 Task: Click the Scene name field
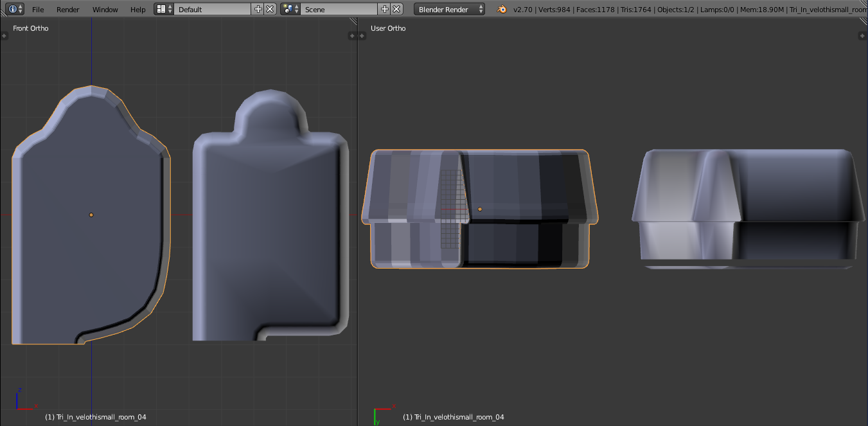339,9
